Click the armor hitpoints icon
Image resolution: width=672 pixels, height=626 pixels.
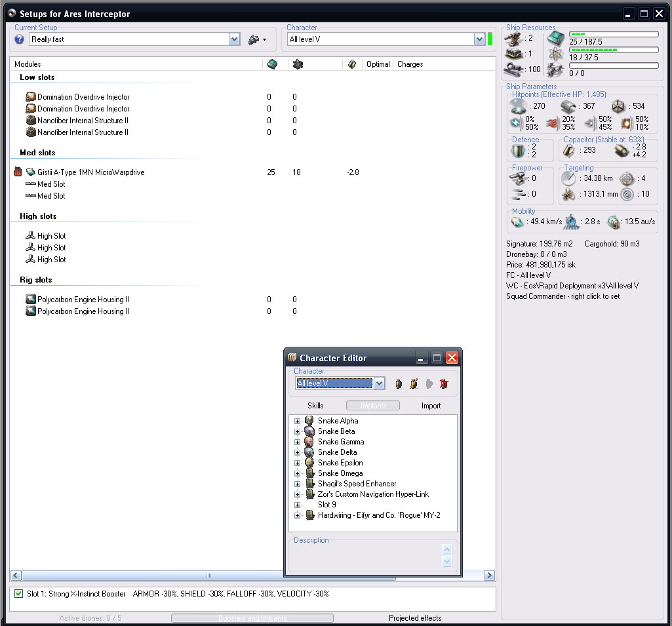(568, 106)
